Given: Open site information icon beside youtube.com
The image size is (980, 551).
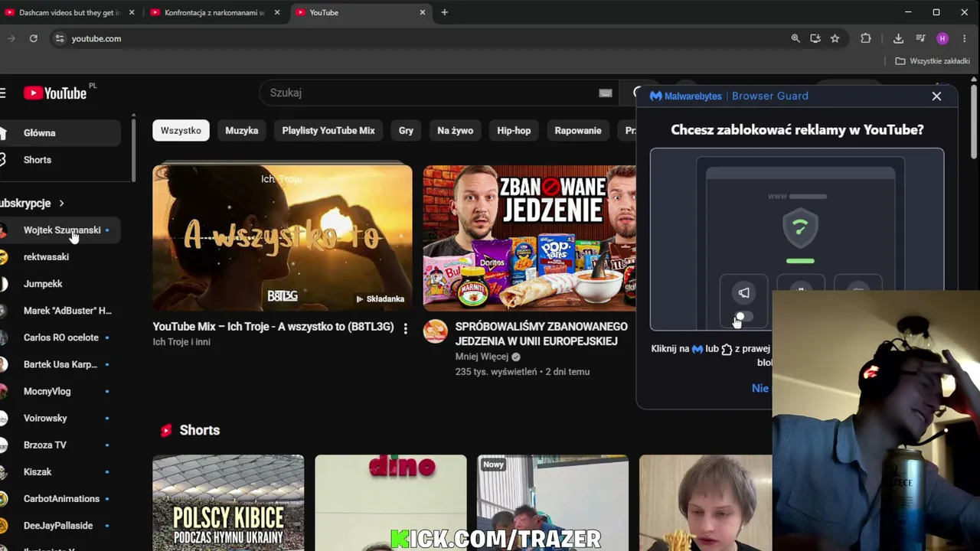Looking at the screenshot, I should (60, 38).
